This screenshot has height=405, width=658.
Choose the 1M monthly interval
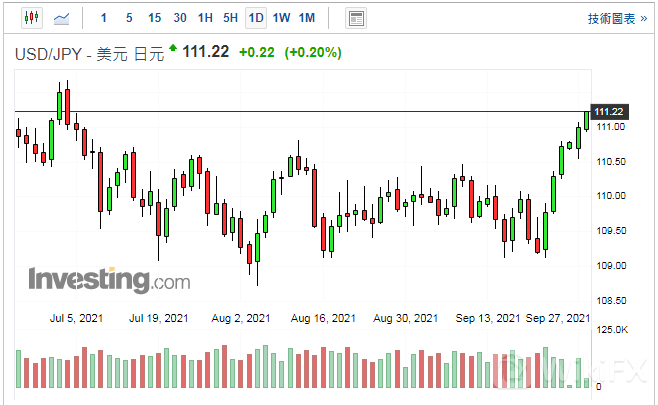coord(306,18)
